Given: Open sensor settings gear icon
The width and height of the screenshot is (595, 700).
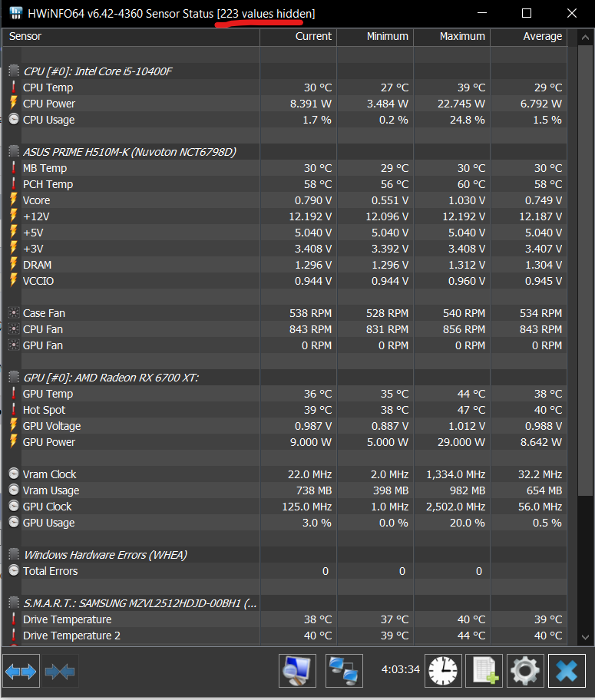Looking at the screenshot, I should point(525,671).
